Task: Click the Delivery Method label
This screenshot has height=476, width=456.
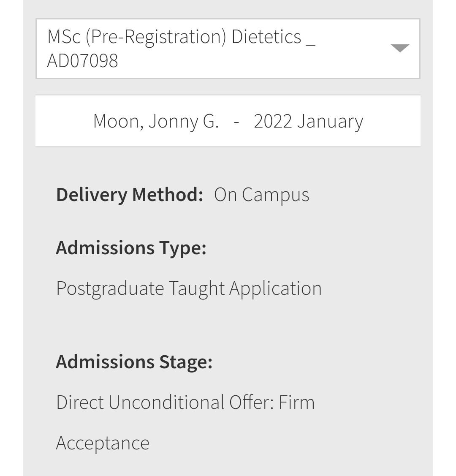Action: pos(130,195)
